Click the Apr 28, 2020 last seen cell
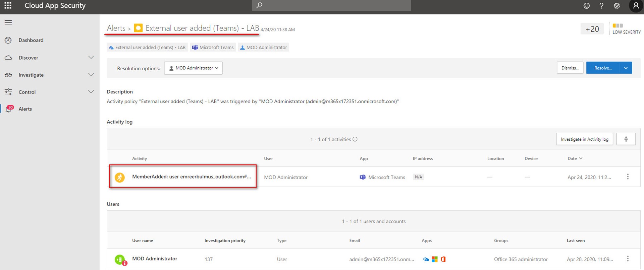Viewport: 644px width, 270px height. [x=590, y=259]
